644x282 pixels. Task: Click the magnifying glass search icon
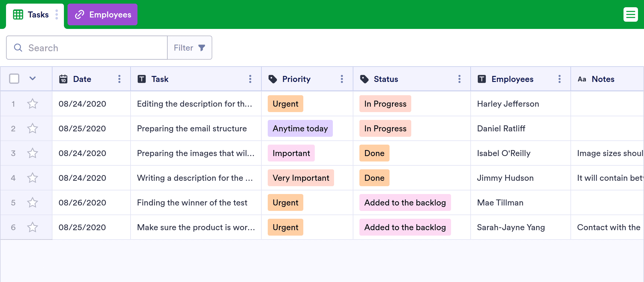click(x=18, y=48)
